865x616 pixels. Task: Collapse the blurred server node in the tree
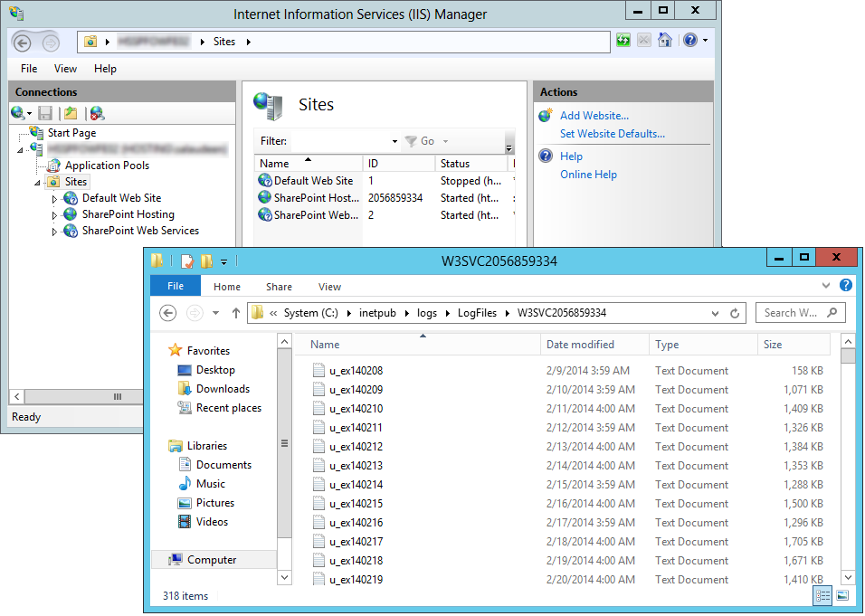[x=20, y=150]
